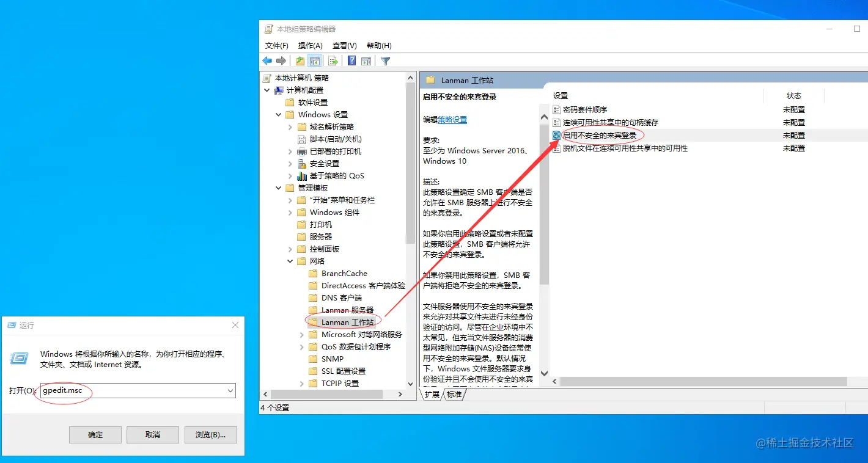Click the Back arrow toolbar icon
The width and height of the screenshot is (868, 463).
[x=267, y=61]
